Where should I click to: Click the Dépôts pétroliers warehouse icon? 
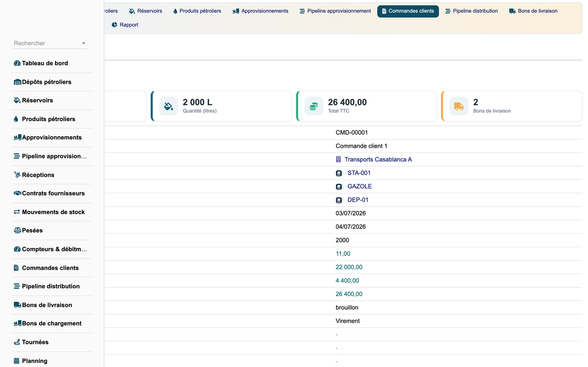pyautogui.click(x=17, y=82)
